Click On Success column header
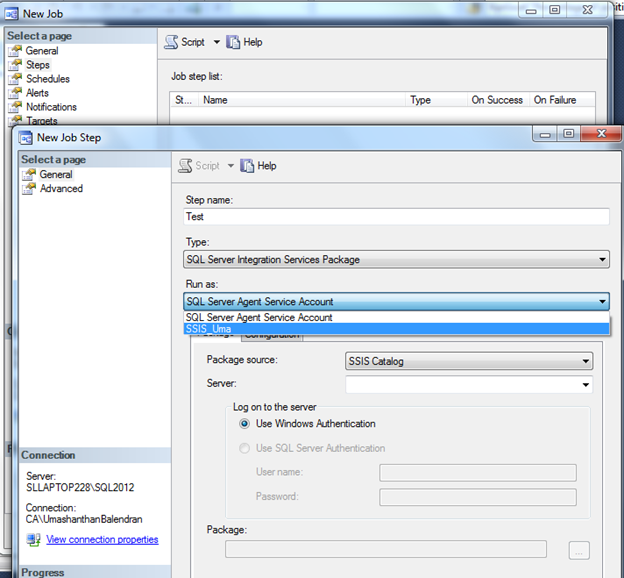This screenshot has width=624, height=578. pyautogui.click(x=497, y=100)
